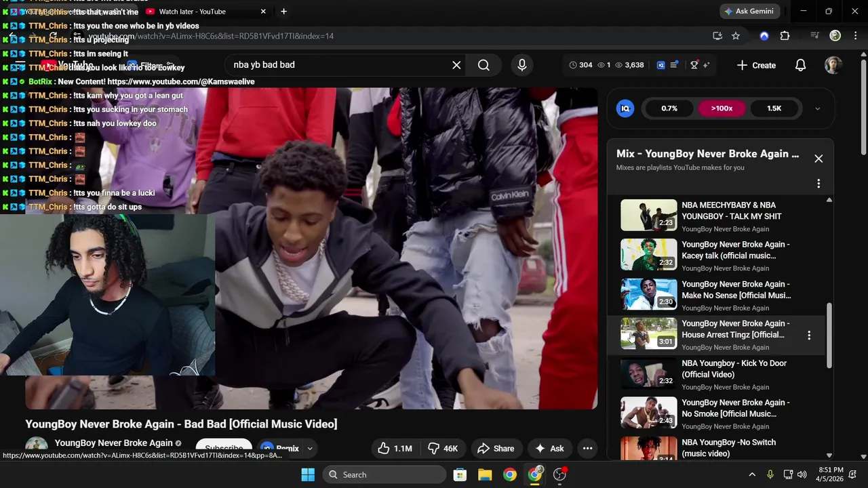Open the Chrome three-dot menu

coord(854,36)
